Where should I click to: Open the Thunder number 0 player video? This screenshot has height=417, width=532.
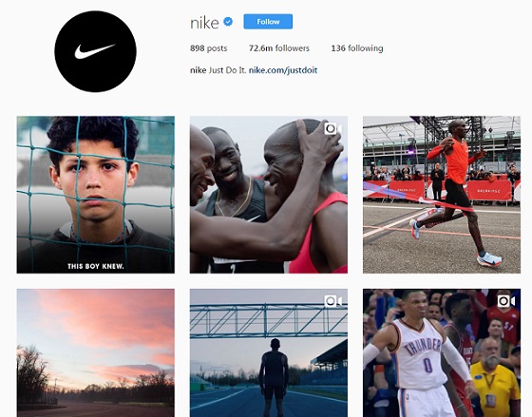click(442, 352)
